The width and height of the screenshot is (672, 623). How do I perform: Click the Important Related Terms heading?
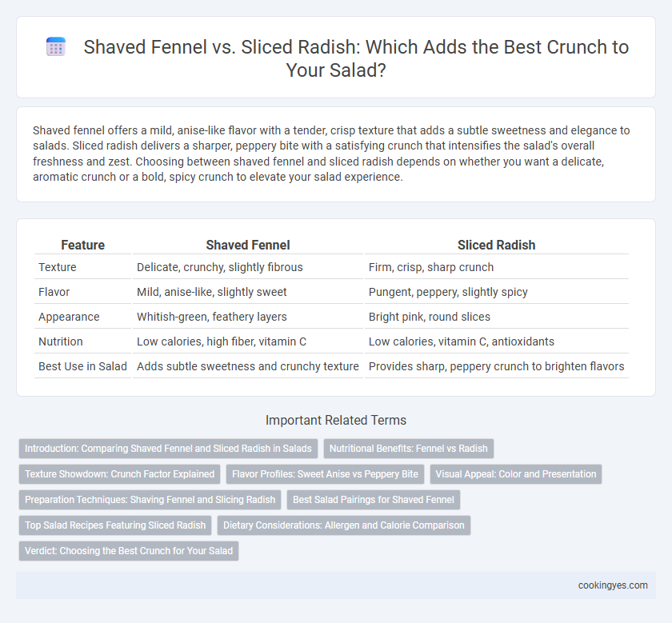click(336, 421)
